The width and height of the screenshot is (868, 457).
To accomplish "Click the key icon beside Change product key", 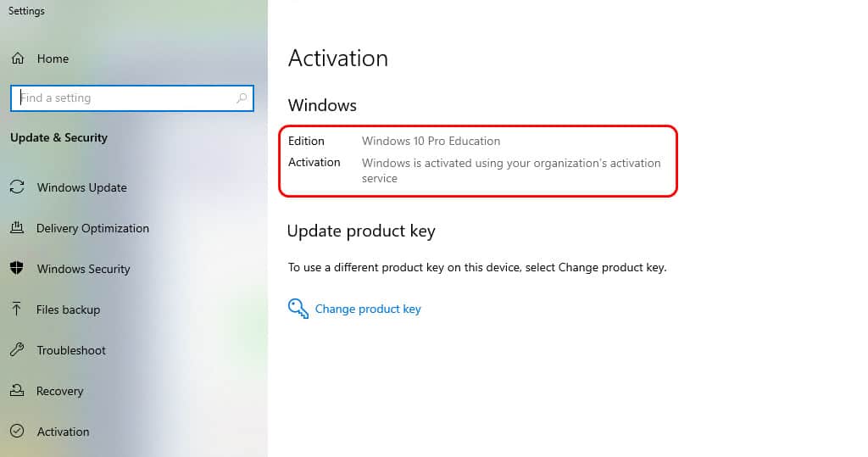I will point(298,309).
